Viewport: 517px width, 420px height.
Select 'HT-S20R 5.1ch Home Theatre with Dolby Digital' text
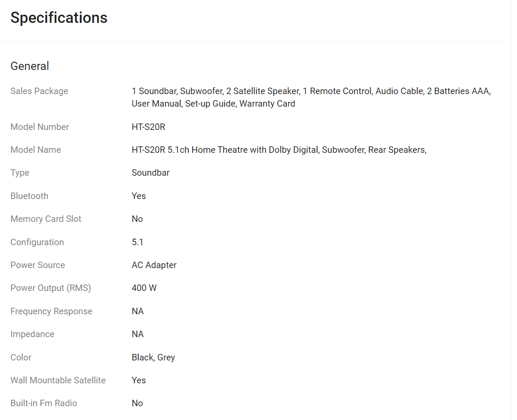(225, 150)
